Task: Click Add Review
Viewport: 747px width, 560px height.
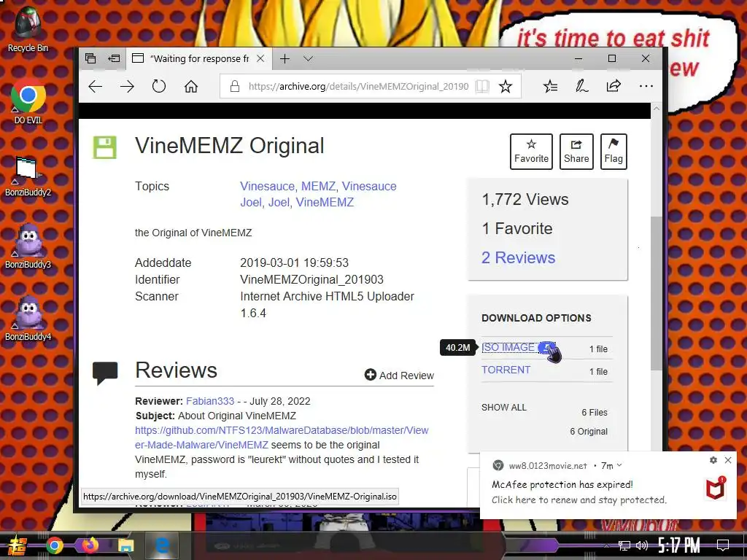Action: tap(399, 376)
